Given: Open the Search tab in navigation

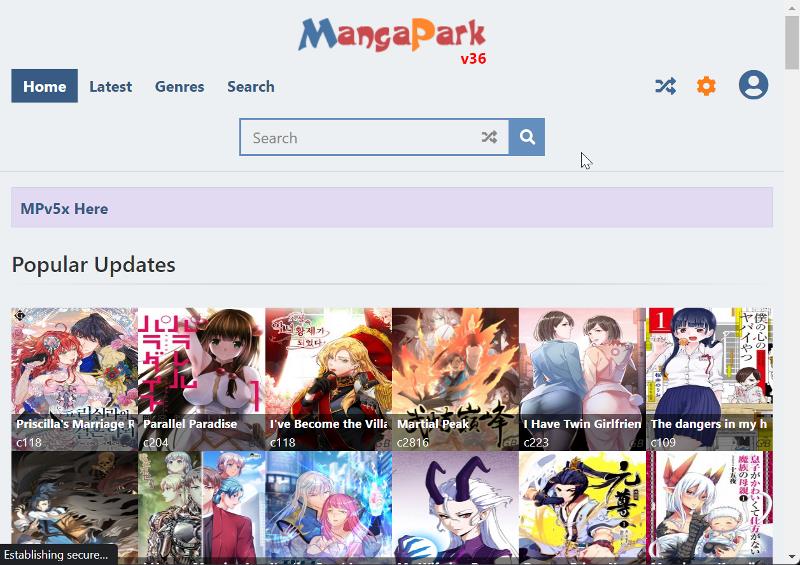Looking at the screenshot, I should pyautogui.click(x=251, y=86).
